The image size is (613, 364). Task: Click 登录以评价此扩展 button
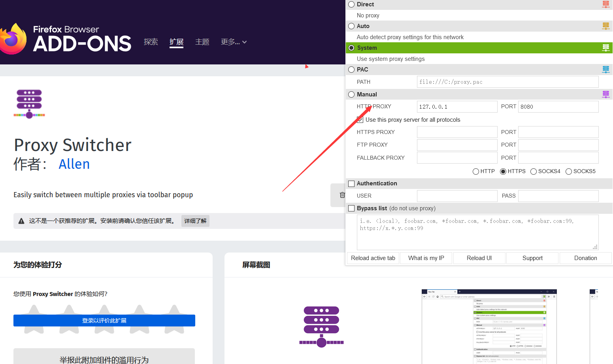point(104,321)
